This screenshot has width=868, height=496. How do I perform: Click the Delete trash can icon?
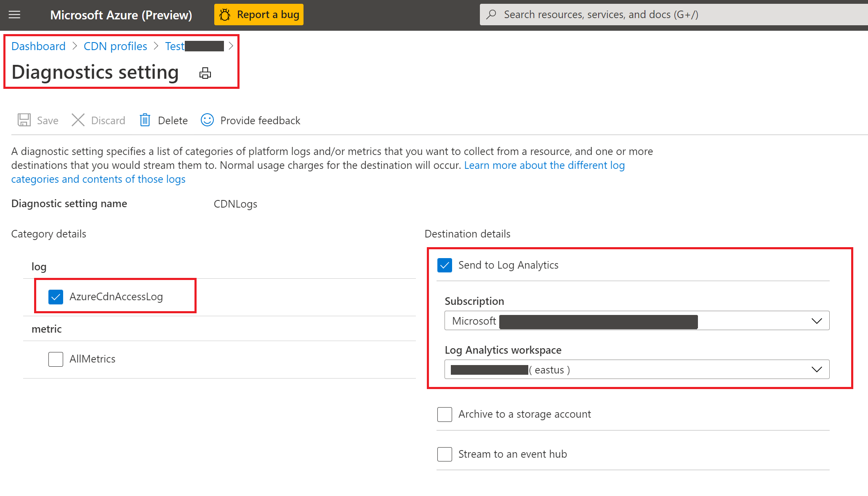click(x=145, y=120)
